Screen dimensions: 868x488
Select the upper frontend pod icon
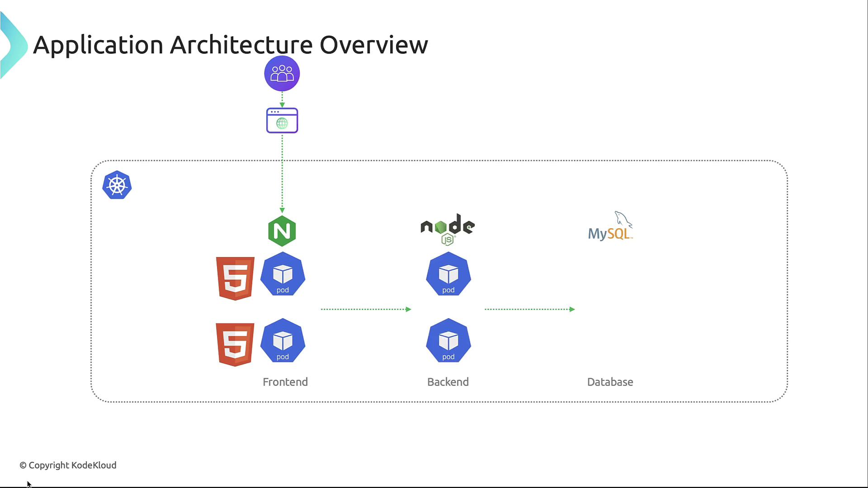(x=283, y=274)
